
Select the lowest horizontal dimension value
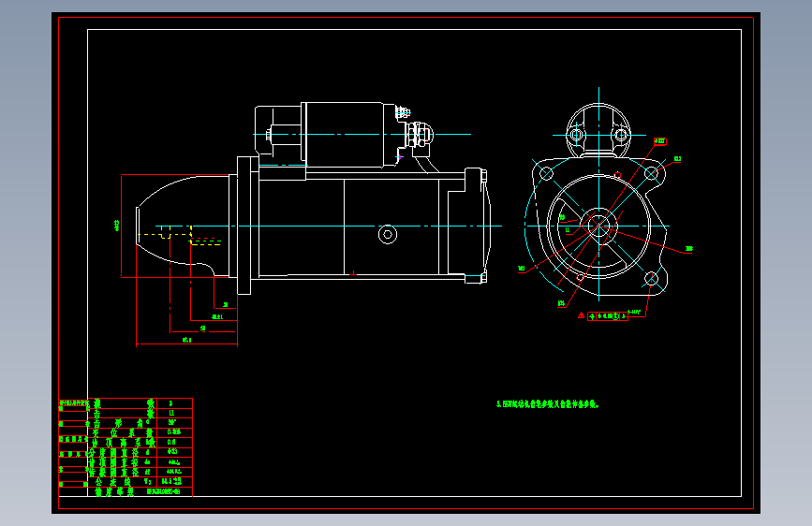(x=187, y=340)
